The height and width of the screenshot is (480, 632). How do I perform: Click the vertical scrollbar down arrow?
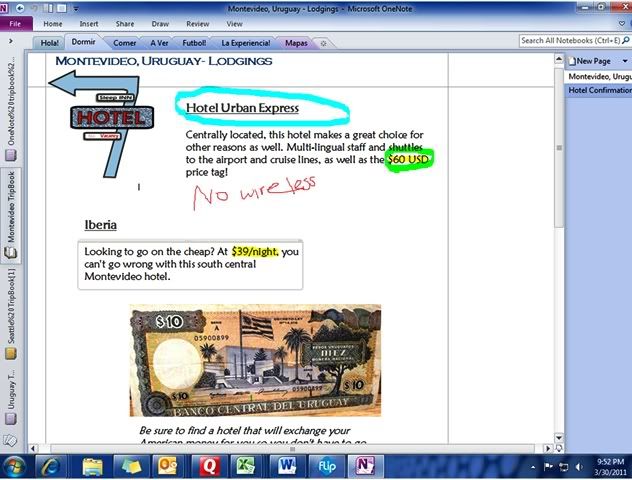559,438
